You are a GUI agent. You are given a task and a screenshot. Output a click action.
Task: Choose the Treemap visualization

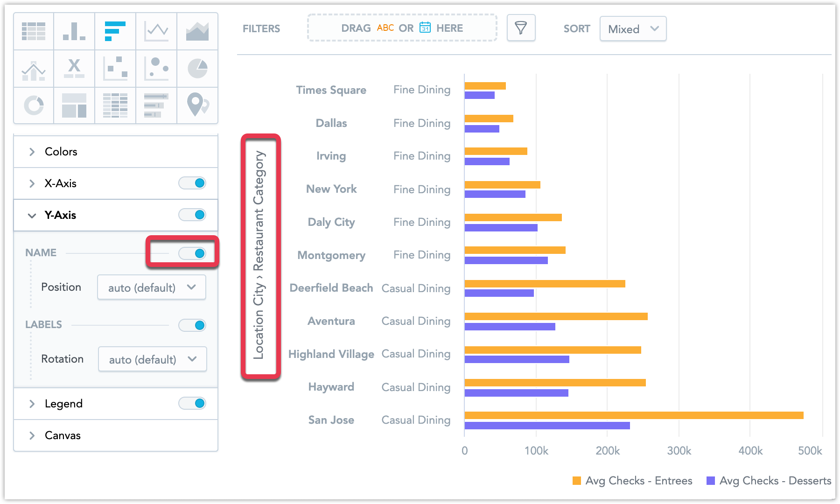point(74,105)
